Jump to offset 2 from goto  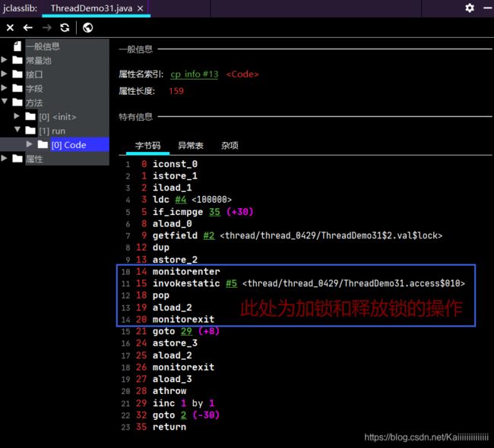point(184,415)
